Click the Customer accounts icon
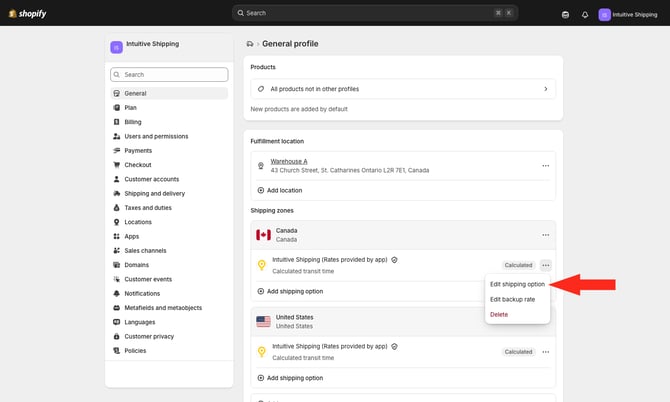670x402 pixels. click(116, 179)
